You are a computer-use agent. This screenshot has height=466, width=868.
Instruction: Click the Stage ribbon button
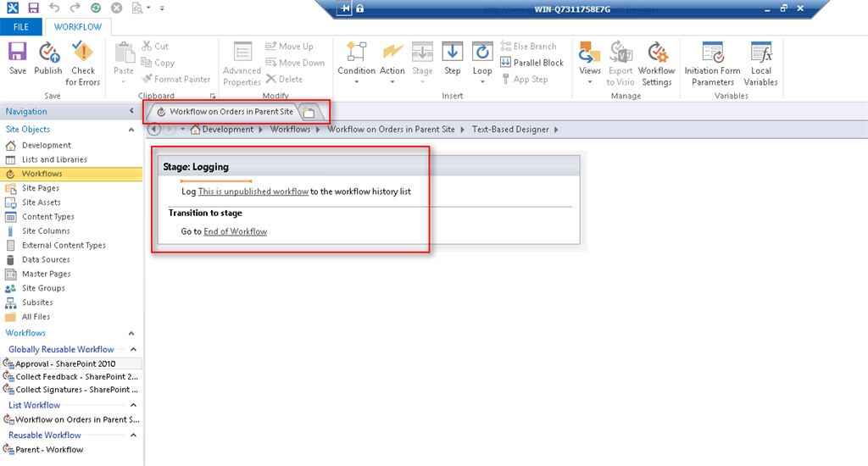click(x=422, y=63)
